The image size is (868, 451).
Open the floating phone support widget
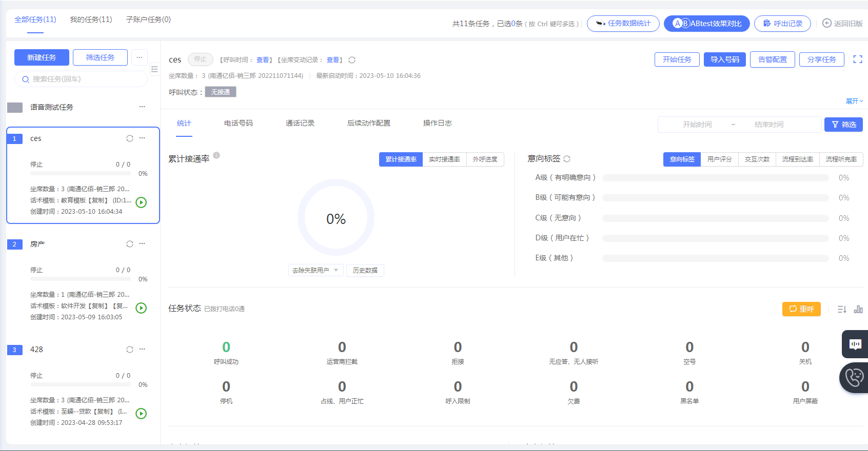854,378
